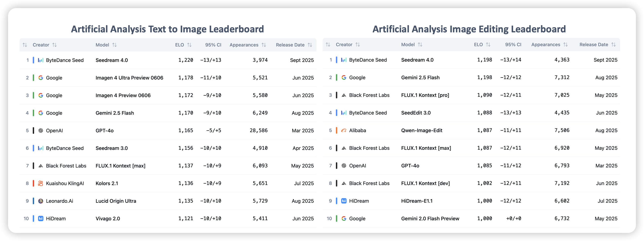The height and width of the screenshot is (241, 644).
Task: Click the OpenAI logo beside GPT-4o in Text to Image table
Action: tap(41, 130)
